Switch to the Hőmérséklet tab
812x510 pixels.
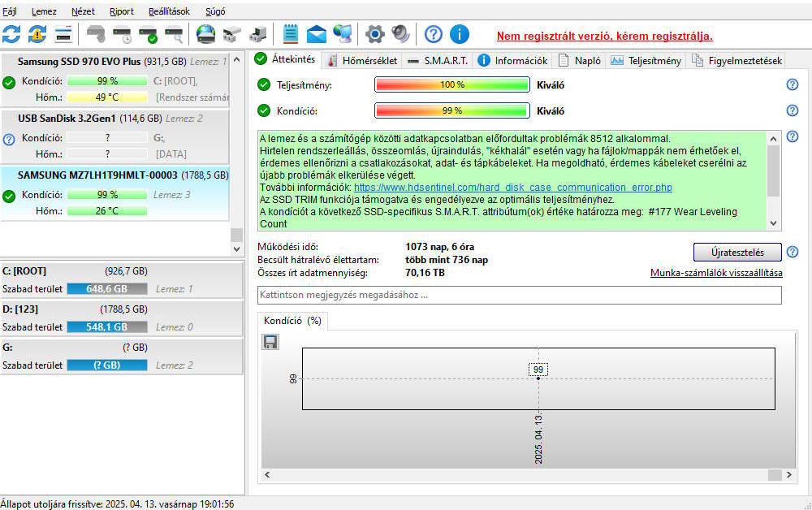[x=363, y=61]
